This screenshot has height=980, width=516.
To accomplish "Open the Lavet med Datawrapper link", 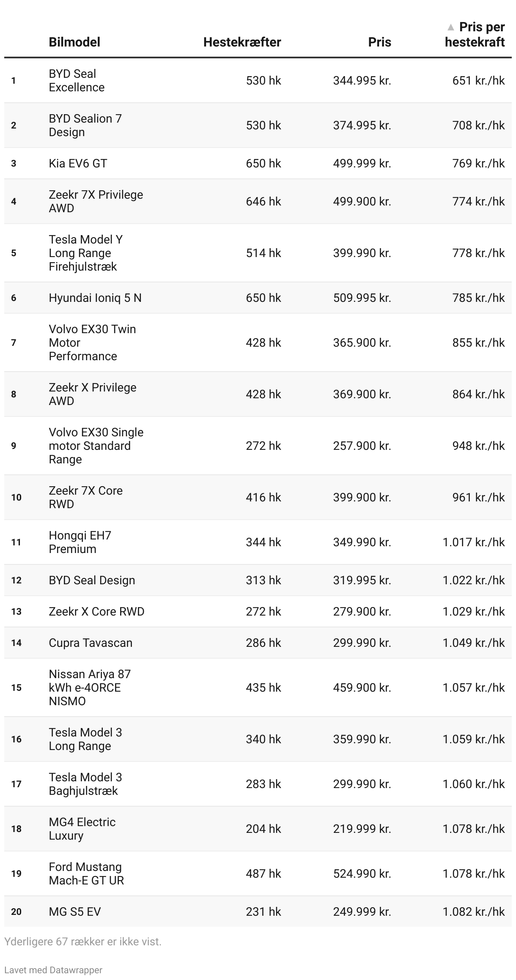I will [53, 970].
